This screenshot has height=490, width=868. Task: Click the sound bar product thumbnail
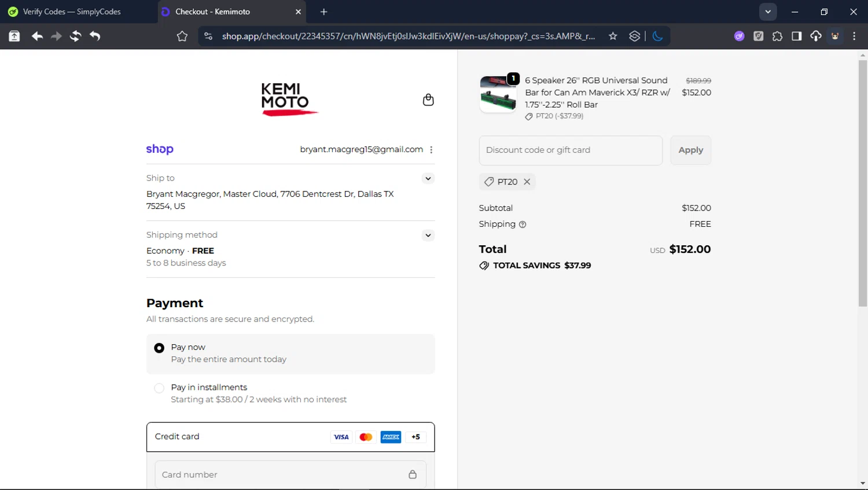click(498, 94)
